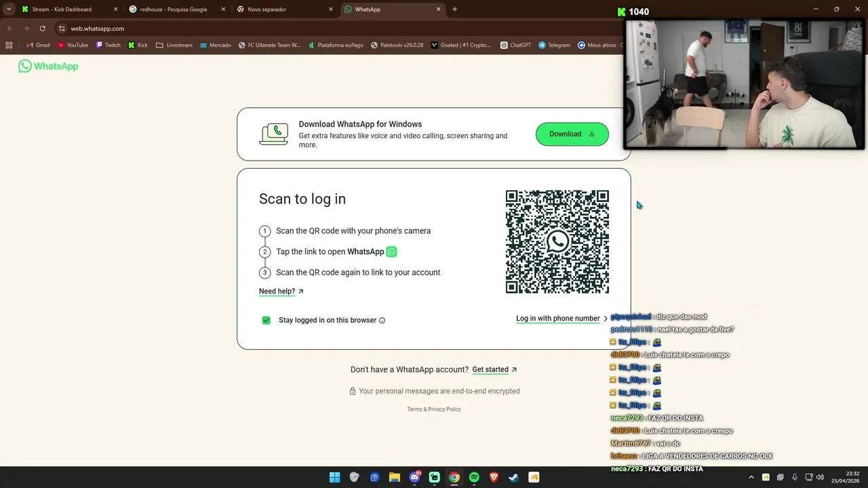
Task: Open File Explorer from the taskbar
Action: 395,477
